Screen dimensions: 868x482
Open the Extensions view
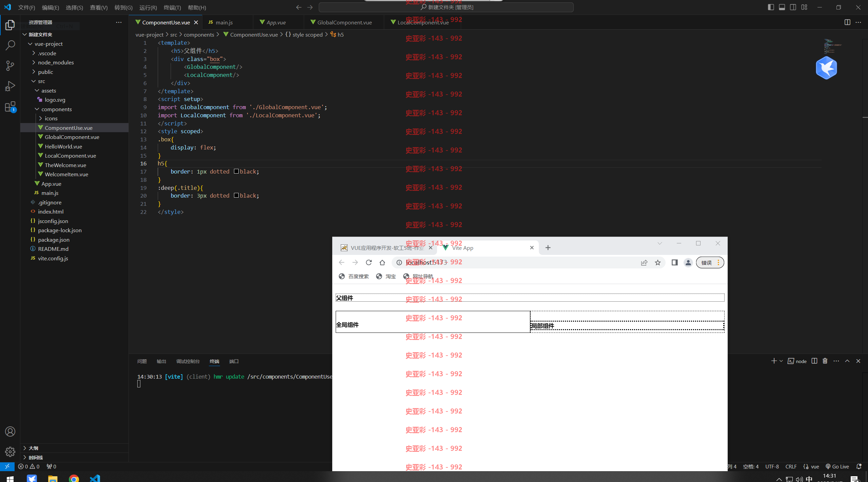tap(10, 107)
